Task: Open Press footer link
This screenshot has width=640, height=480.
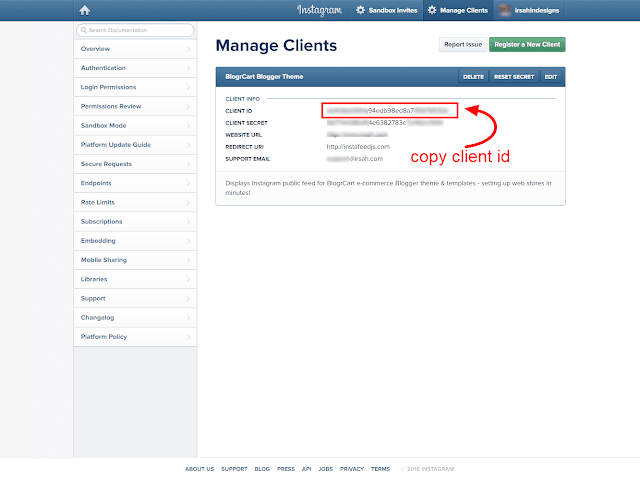Action: click(x=286, y=469)
